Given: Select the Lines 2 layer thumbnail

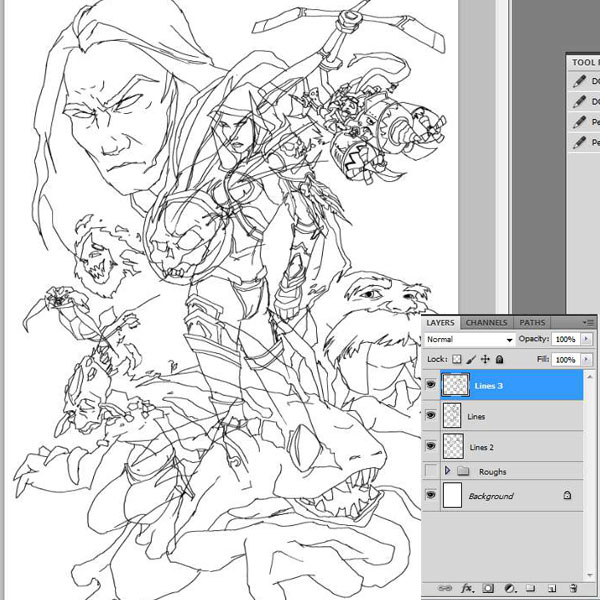Looking at the screenshot, I should [453, 446].
